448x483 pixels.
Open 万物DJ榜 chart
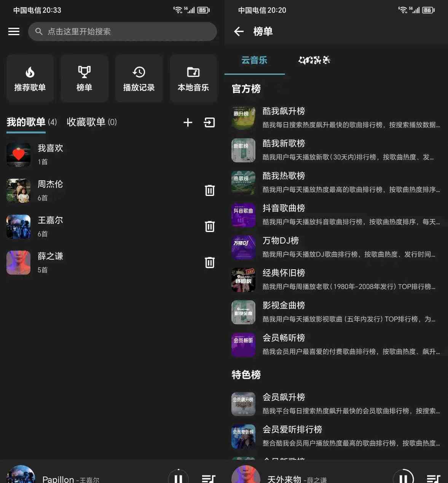[336, 247]
